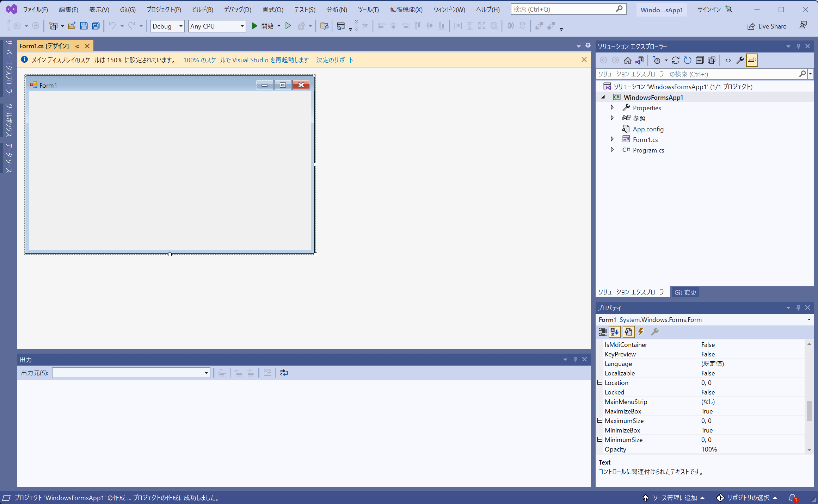
Task: Expand the Properties node in the tree
Action: tap(612, 107)
